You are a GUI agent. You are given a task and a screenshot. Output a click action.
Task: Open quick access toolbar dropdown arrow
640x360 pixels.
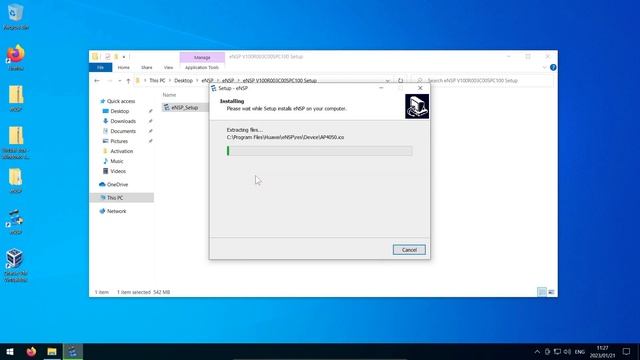coord(124,57)
